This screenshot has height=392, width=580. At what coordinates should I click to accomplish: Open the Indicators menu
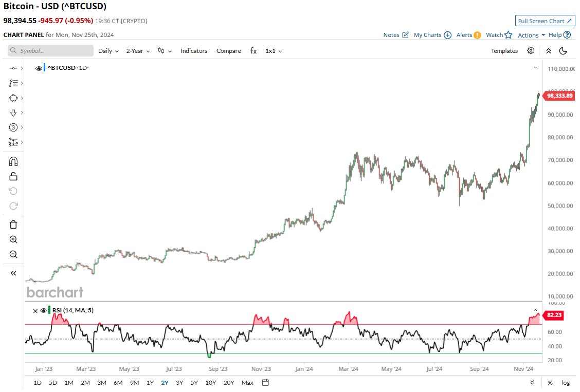pyautogui.click(x=194, y=51)
